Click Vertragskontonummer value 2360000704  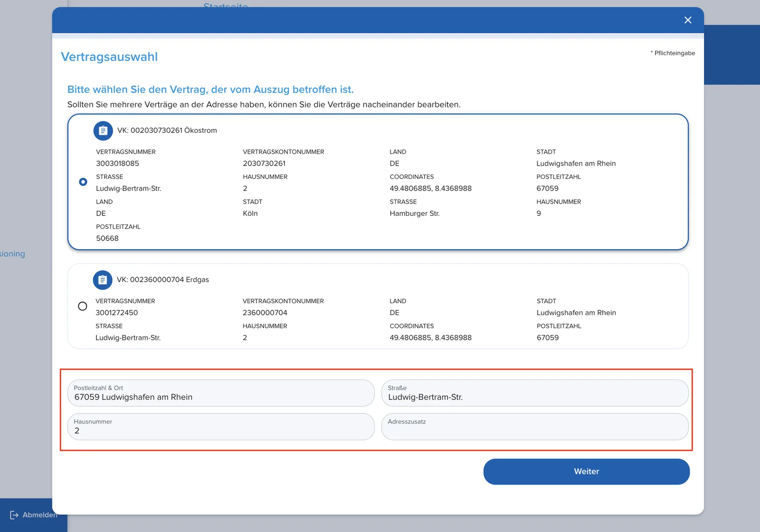[x=265, y=313]
